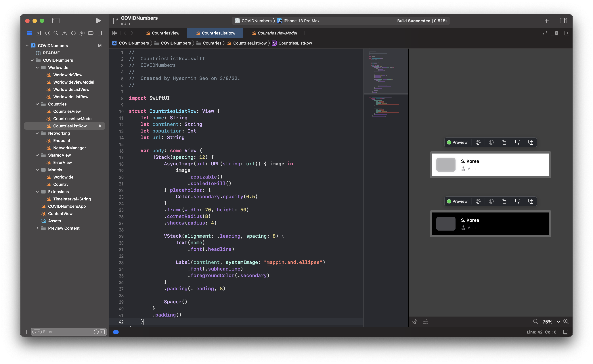Open the Report navigator list icon
The width and height of the screenshot is (593, 364).
click(100, 33)
